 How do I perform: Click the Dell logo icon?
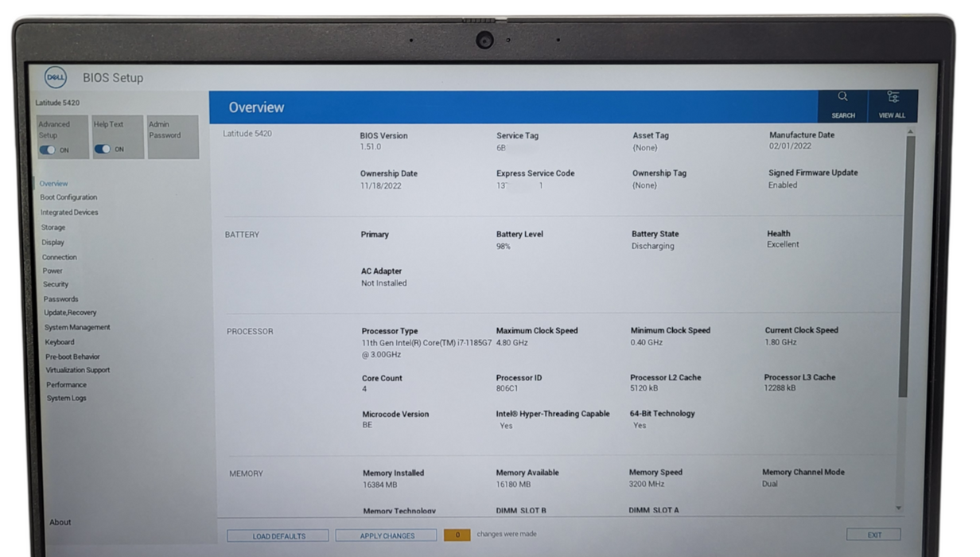[56, 77]
